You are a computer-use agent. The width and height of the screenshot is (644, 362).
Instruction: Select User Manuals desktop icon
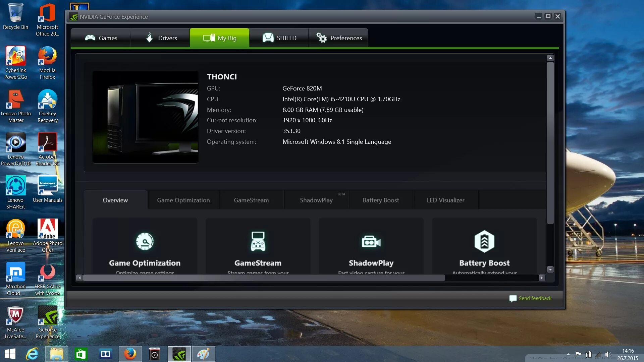pyautogui.click(x=47, y=189)
